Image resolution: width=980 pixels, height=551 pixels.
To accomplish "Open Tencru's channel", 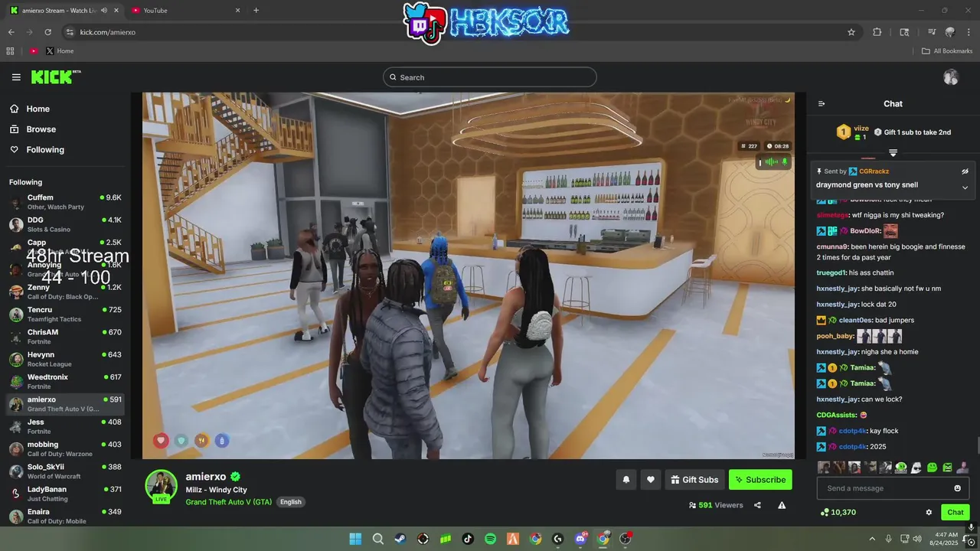I will coord(66,315).
